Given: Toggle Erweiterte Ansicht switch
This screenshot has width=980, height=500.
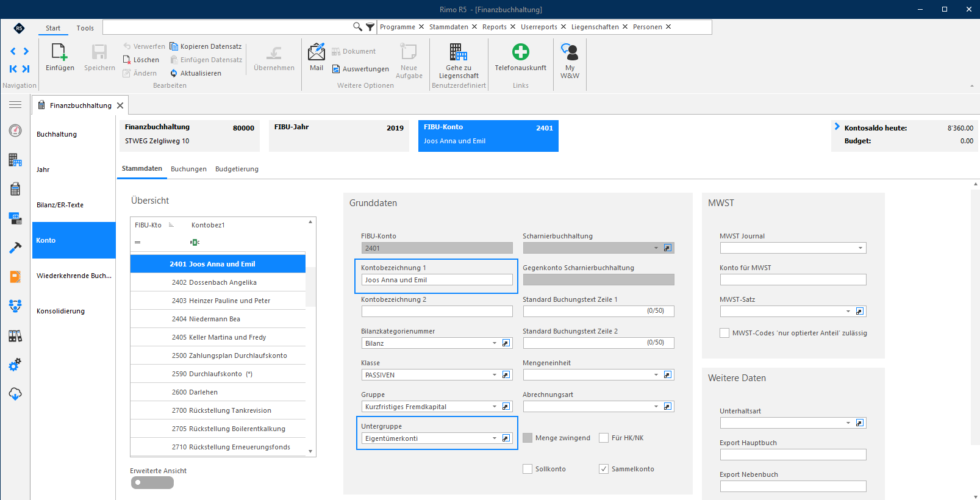Looking at the screenshot, I should [x=152, y=482].
